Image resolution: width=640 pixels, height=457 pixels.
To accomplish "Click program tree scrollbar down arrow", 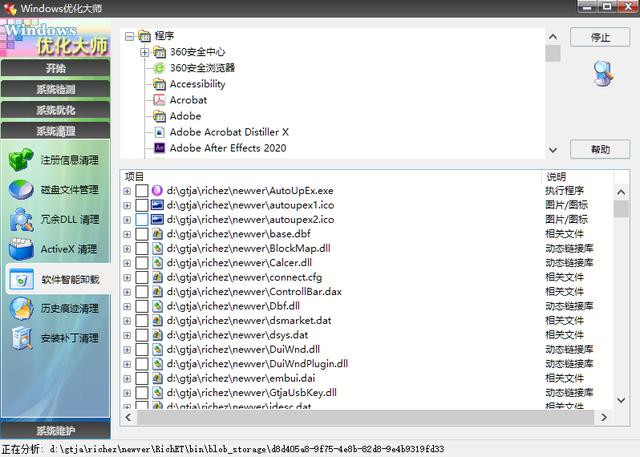I will pos(553,150).
